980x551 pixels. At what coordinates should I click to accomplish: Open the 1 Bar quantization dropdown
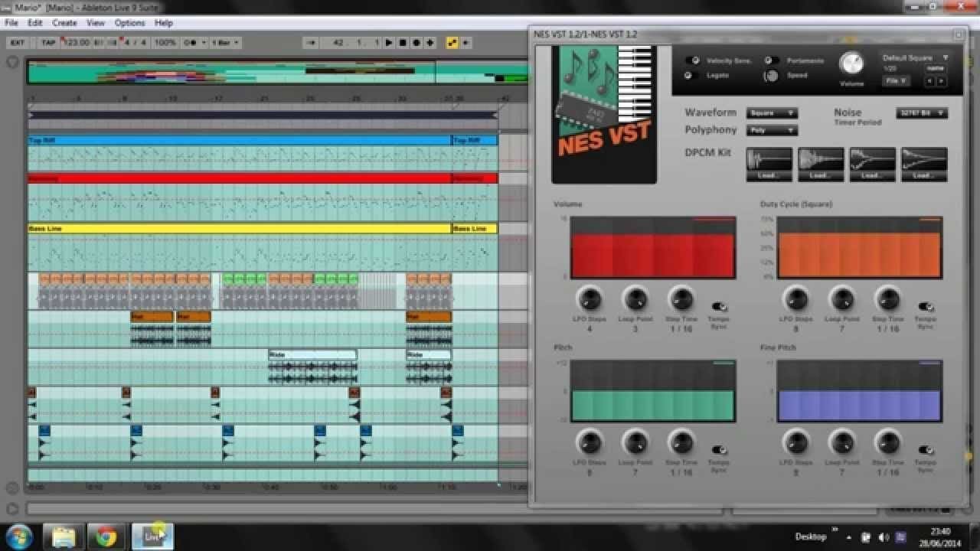tap(225, 43)
